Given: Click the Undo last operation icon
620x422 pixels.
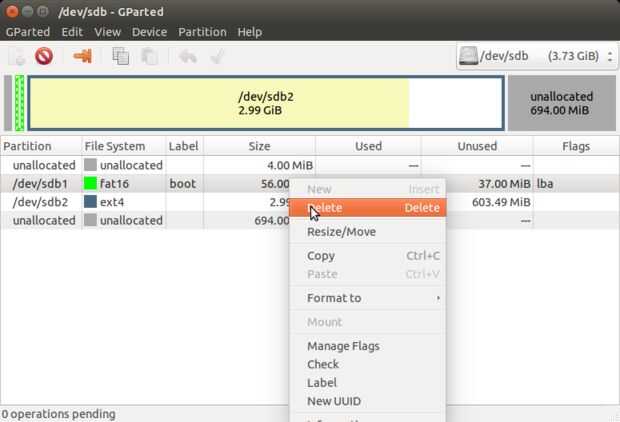Looking at the screenshot, I should pos(188,56).
